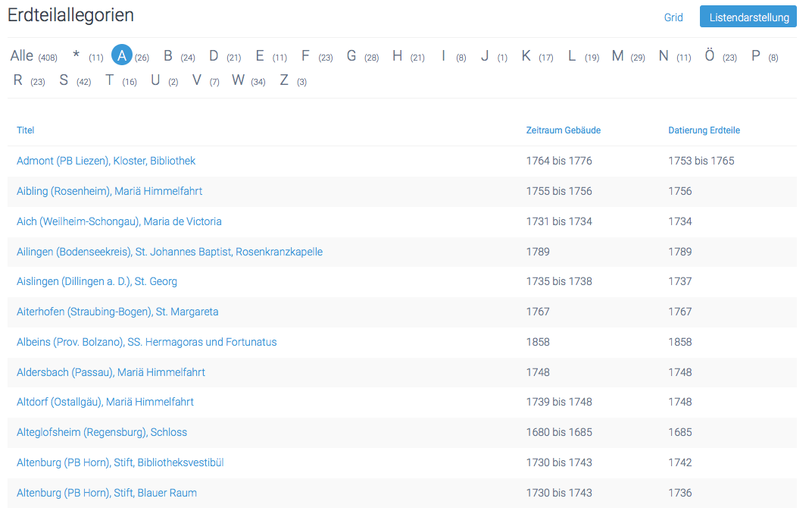Filter entries by letter M
Image resolution: width=812 pixels, height=514 pixels.
tap(617, 56)
